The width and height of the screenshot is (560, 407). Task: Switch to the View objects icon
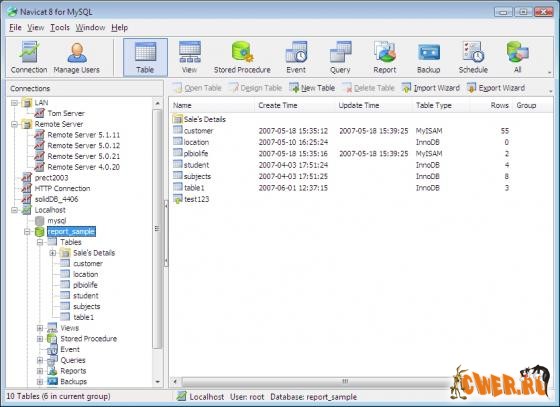tap(190, 57)
